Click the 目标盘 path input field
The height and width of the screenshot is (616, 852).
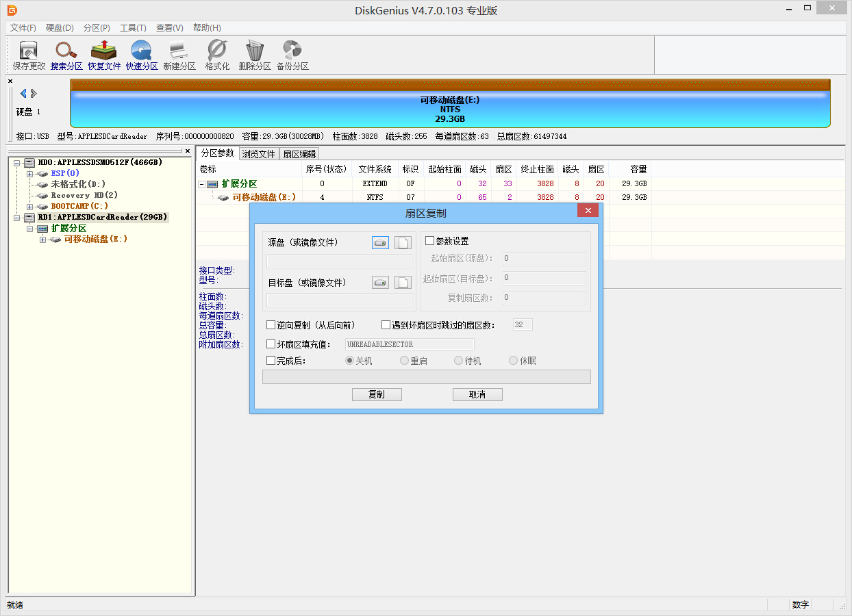(340, 300)
